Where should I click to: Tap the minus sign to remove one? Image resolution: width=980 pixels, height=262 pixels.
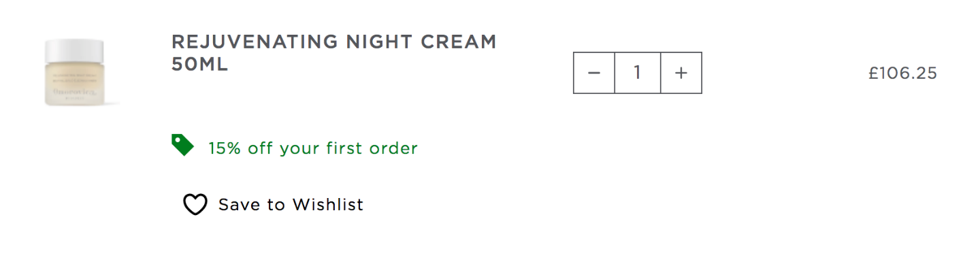(594, 73)
